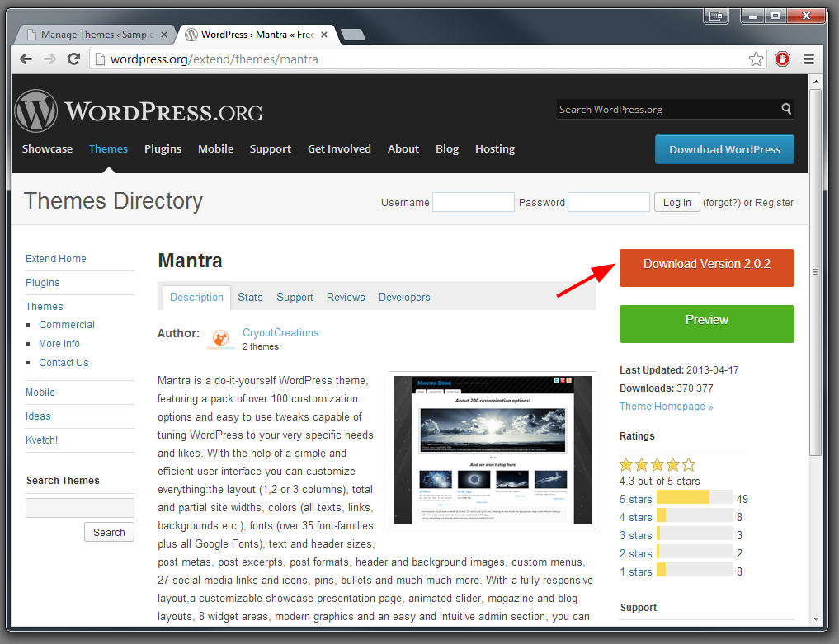Click the page scrollbar up arrow
The image size is (839, 644).
(x=815, y=82)
